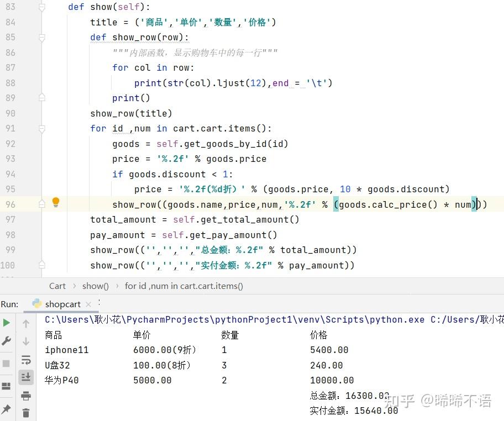Screen dimensions: 504x421
Task: Collapse the for loop at line 91
Action: tap(41, 128)
